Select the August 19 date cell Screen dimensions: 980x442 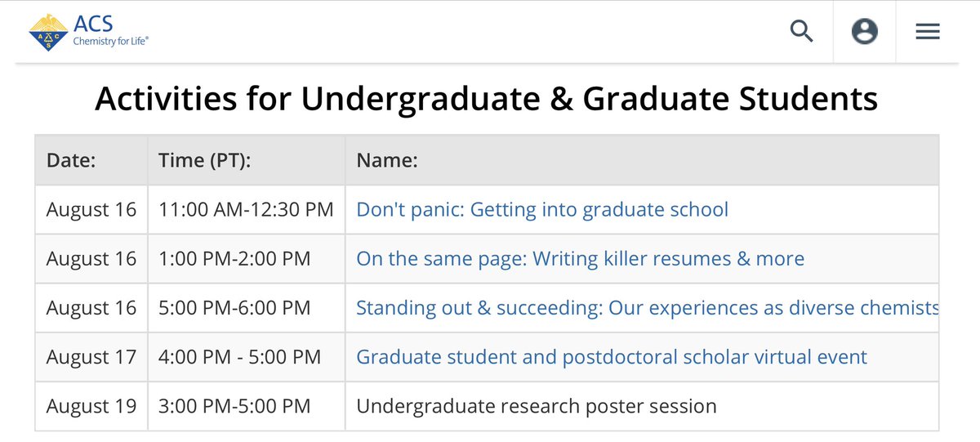coord(91,406)
